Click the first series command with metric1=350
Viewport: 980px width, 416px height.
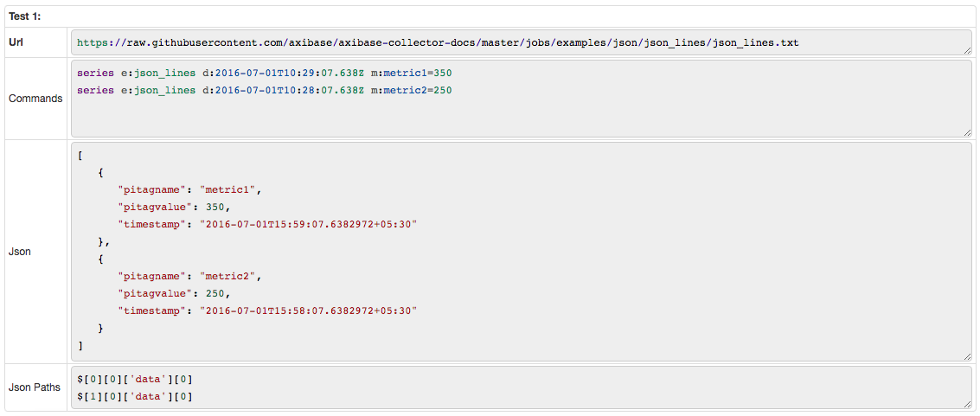pos(265,73)
